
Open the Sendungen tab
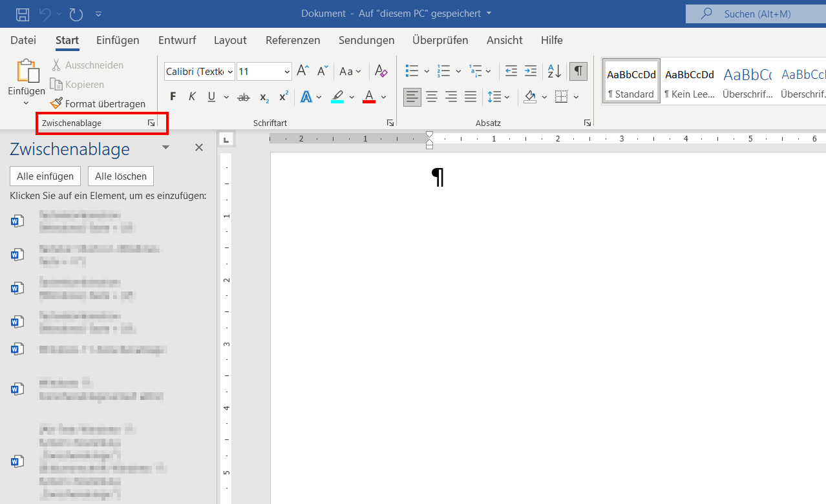(x=366, y=40)
